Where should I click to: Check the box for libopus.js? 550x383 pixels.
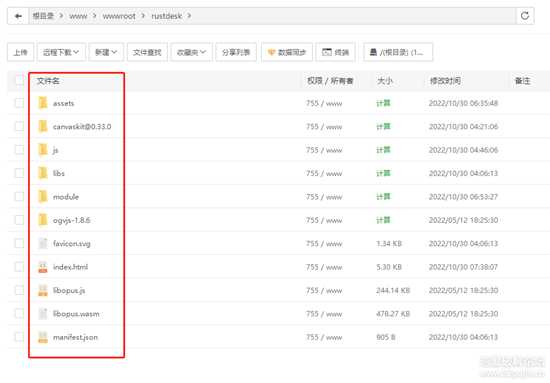19,290
